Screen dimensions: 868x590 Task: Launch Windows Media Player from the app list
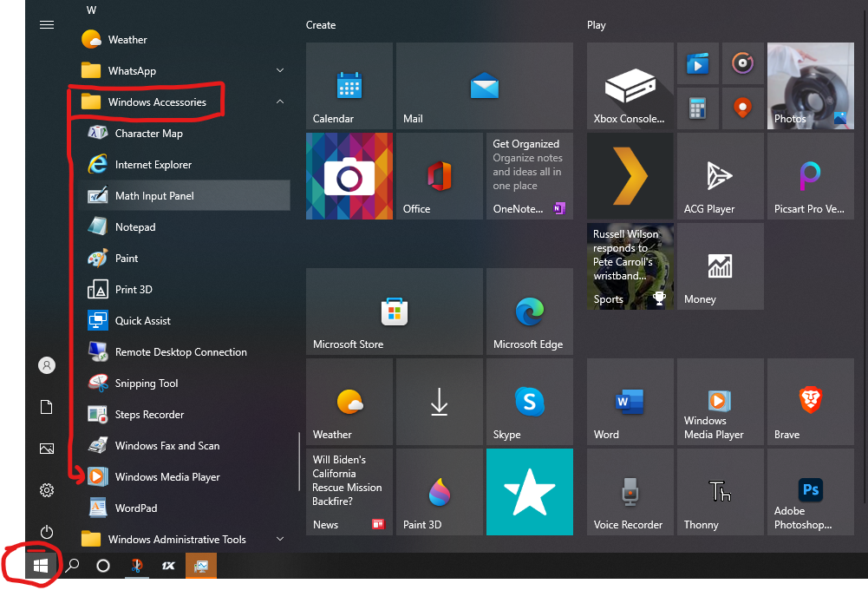coord(184,477)
